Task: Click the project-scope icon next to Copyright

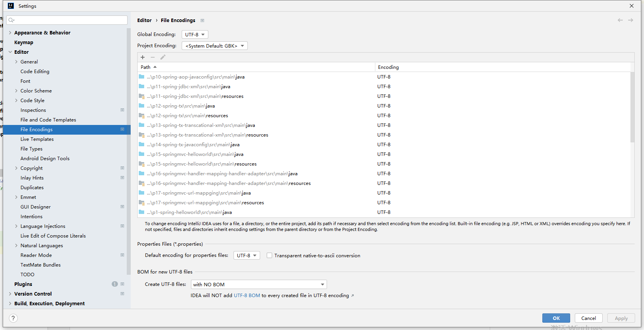Action: (x=122, y=168)
